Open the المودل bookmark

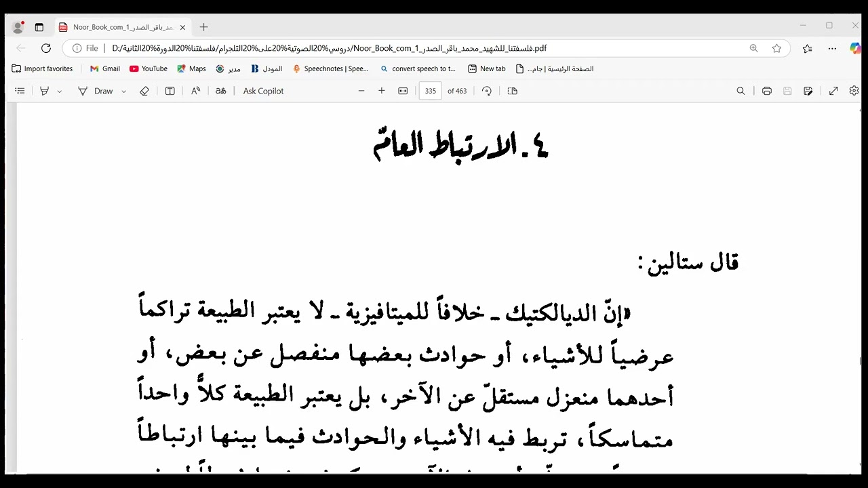pyautogui.click(x=267, y=68)
